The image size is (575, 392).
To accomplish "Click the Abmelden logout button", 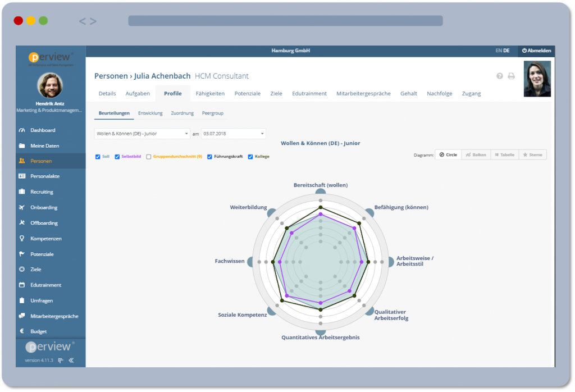I will point(536,51).
